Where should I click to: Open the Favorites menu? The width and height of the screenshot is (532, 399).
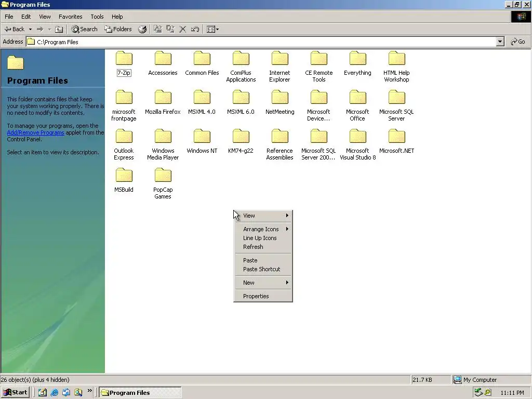click(x=70, y=17)
